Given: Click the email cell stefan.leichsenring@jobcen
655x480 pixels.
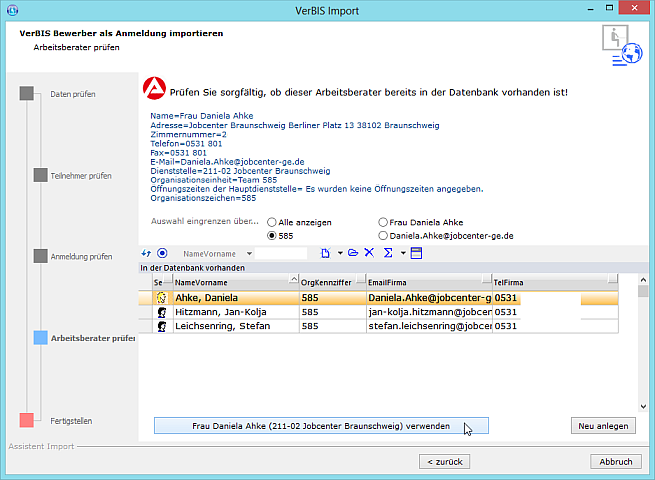Looking at the screenshot, I should coord(429,326).
